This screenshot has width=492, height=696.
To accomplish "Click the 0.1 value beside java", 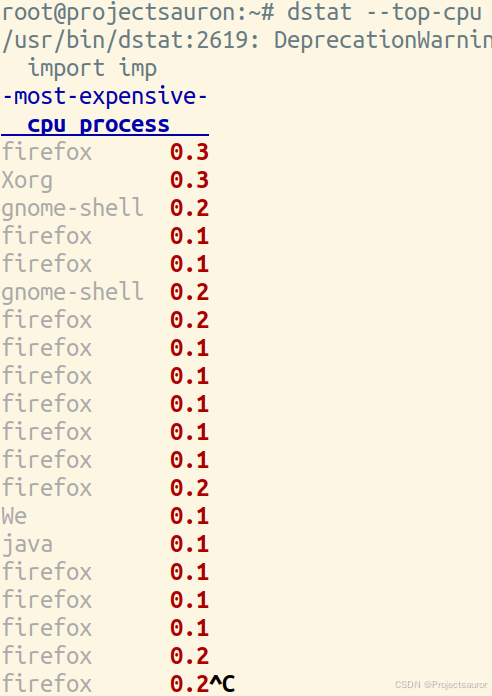I will pos(190,544).
